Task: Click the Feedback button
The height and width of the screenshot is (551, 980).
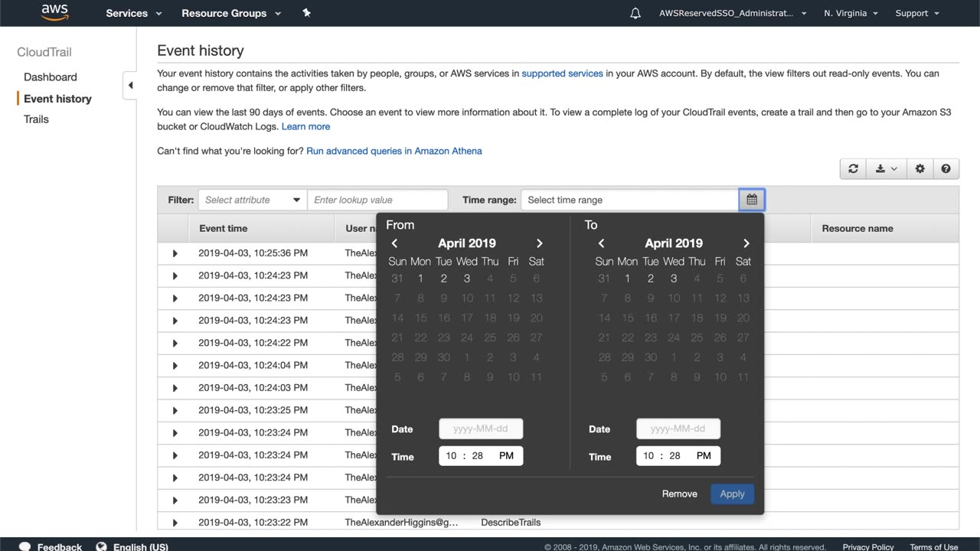Action: click(x=60, y=546)
